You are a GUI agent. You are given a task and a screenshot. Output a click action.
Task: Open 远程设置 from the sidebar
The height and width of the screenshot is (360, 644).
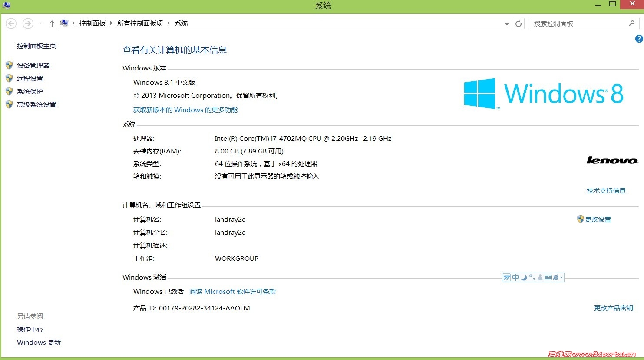click(x=30, y=78)
